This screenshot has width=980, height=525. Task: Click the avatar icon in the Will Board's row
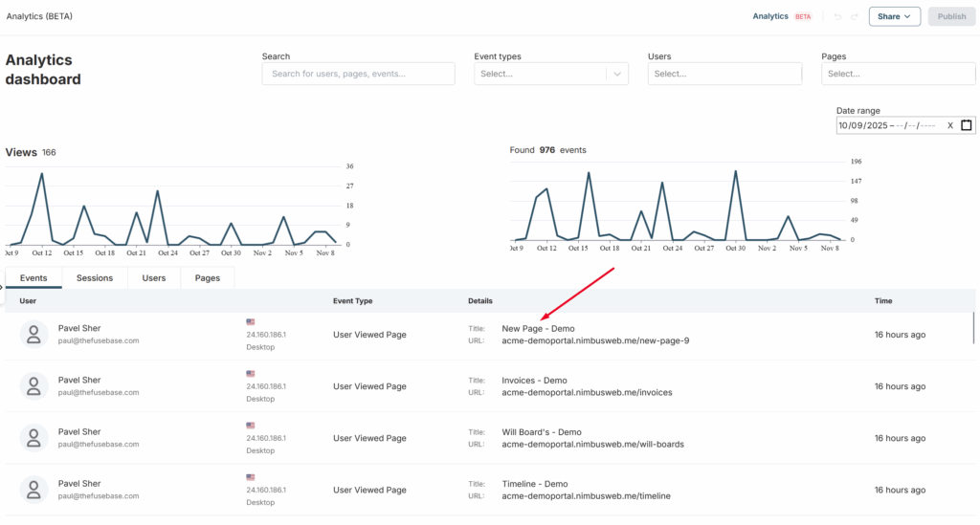[x=34, y=438]
